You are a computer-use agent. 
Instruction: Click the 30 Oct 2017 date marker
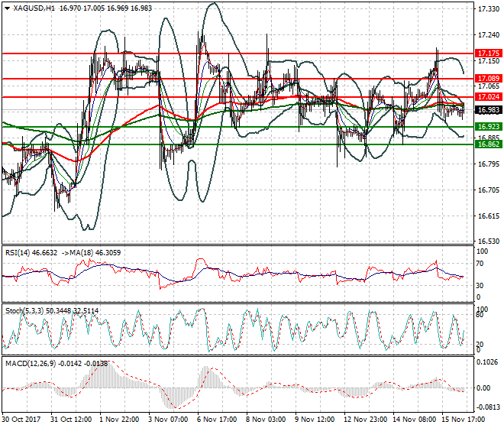21,420
